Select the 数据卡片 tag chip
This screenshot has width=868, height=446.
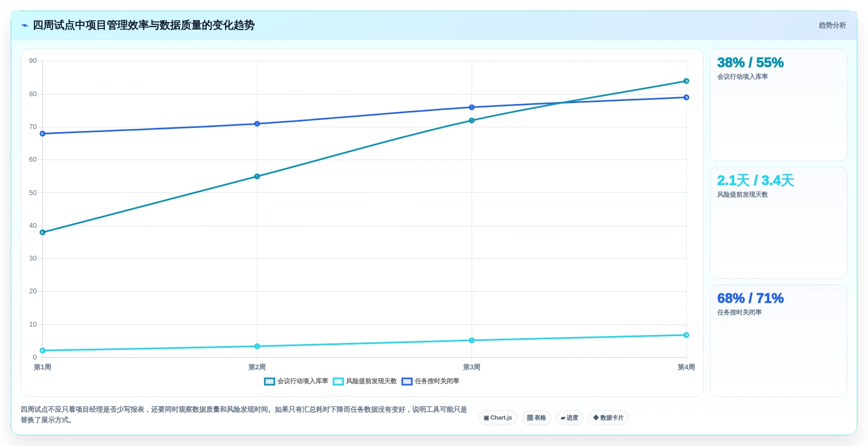point(608,417)
